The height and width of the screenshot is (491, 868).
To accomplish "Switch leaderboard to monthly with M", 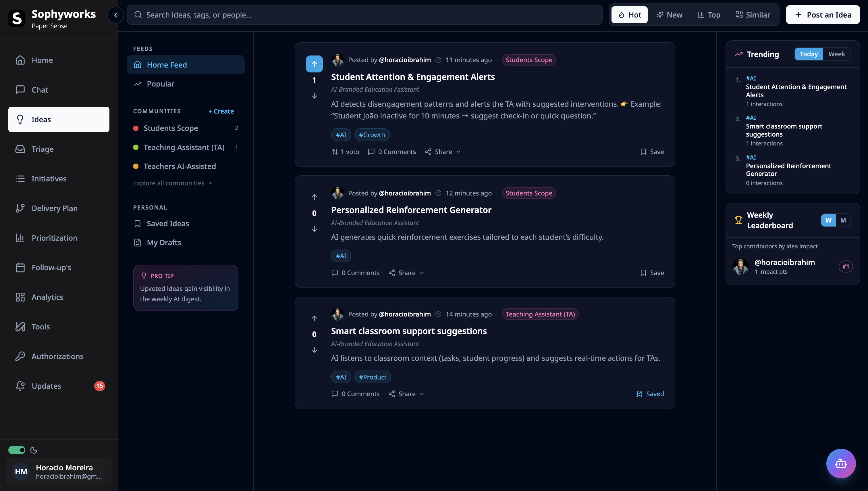I will point(843,220).
